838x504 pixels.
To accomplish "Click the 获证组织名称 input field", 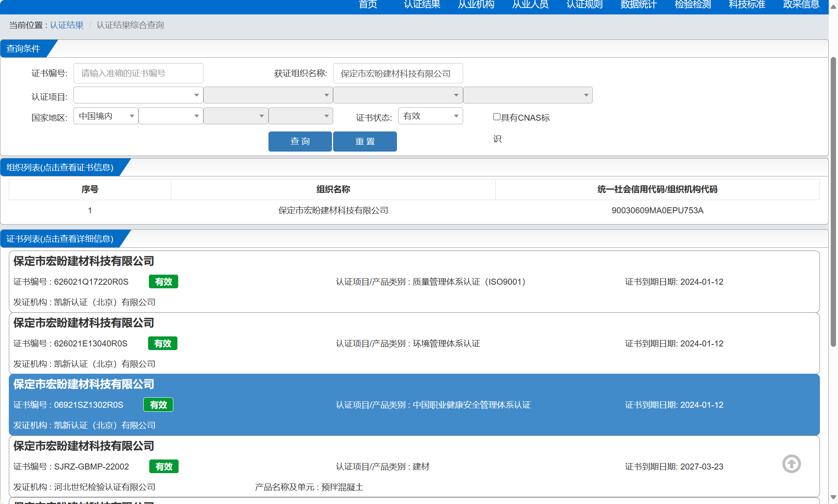I will [398, 73].
